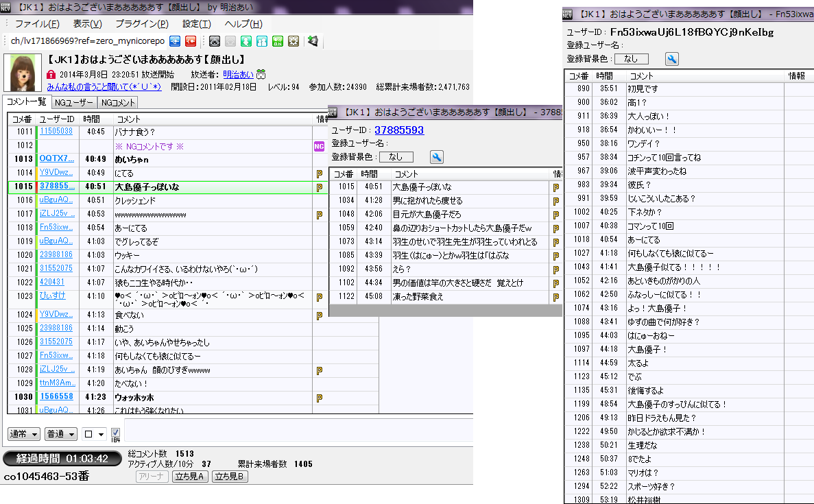Click the green two-person icon in toolbar
Screen dimensions: 814x504
[262, 41]
